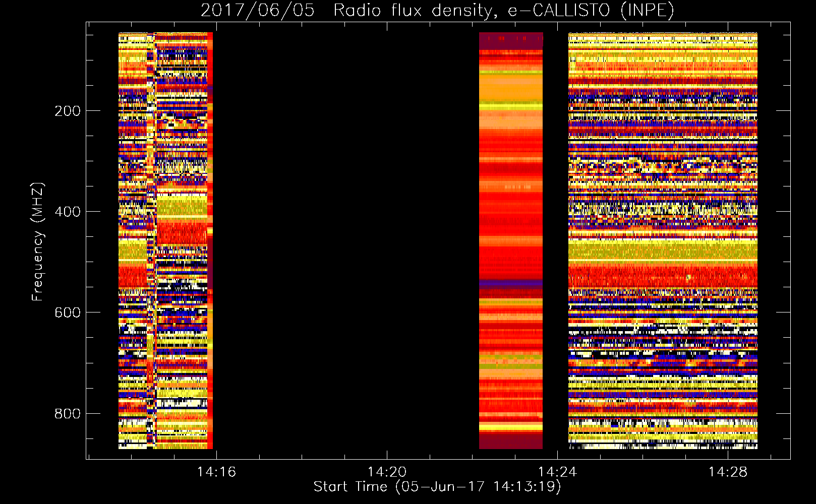Click the plot title "Radio flux density, e-CALLISTO (INPE)"

click(x=504, y=10)
